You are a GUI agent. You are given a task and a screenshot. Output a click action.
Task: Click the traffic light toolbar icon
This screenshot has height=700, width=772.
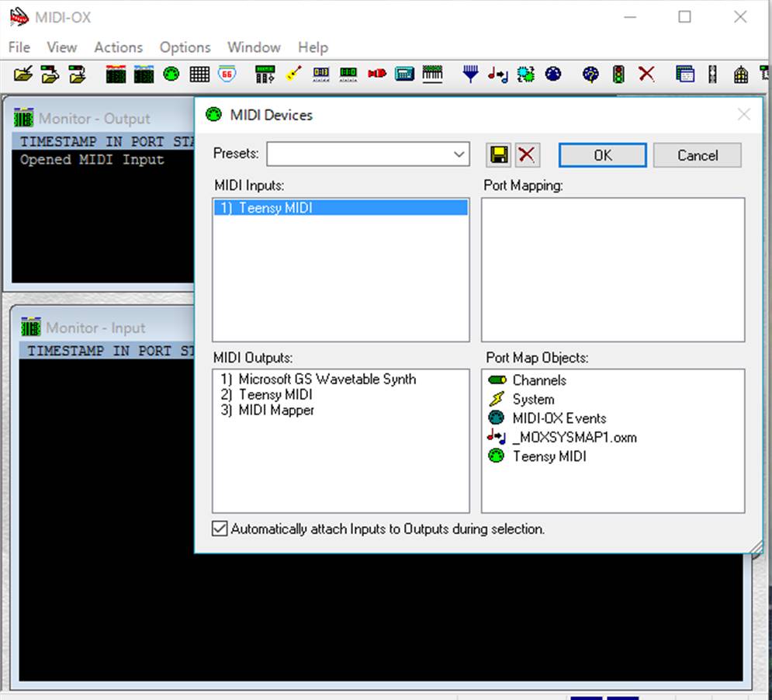coord(618,75)
